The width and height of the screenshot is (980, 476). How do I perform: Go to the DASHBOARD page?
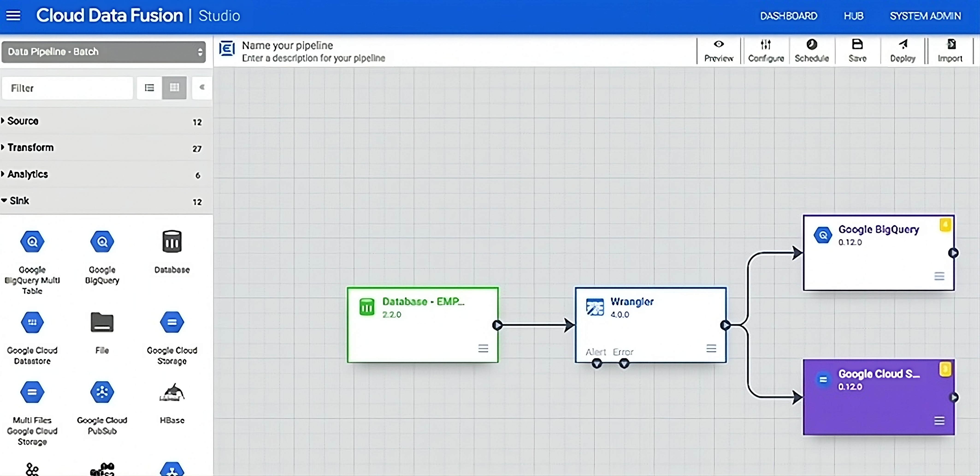tap(788, 16)
